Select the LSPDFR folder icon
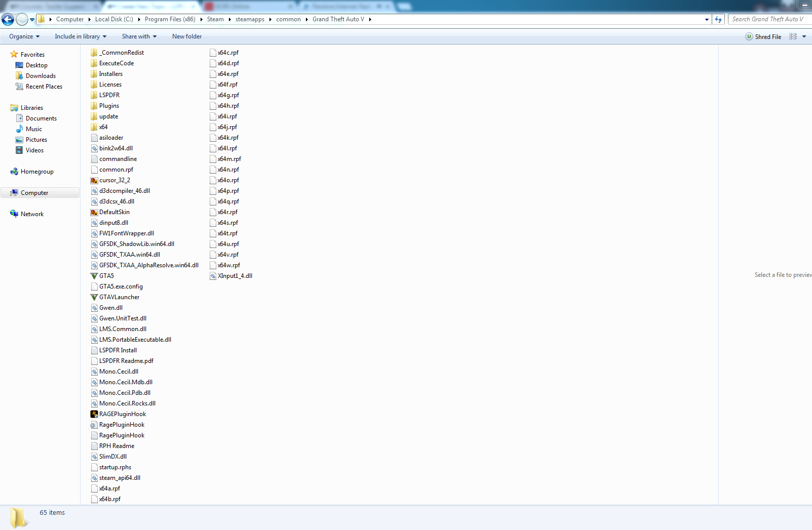The image size is (812, 530). point(94,95)
